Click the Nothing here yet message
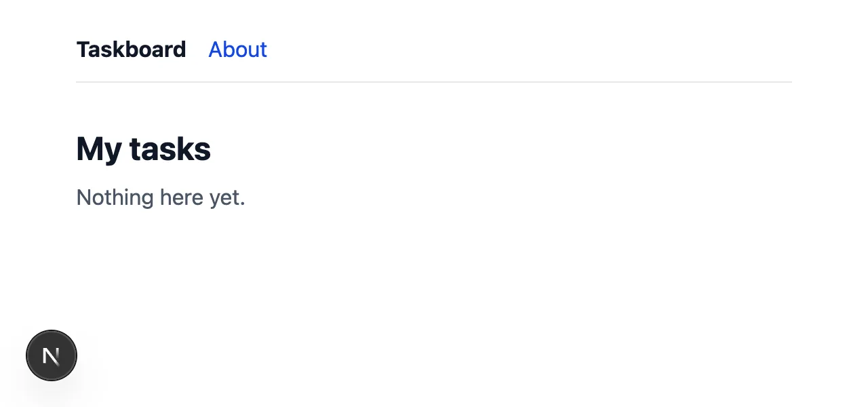Image resolution: width=868 pixels, height=407 pixels. point(161,197)
